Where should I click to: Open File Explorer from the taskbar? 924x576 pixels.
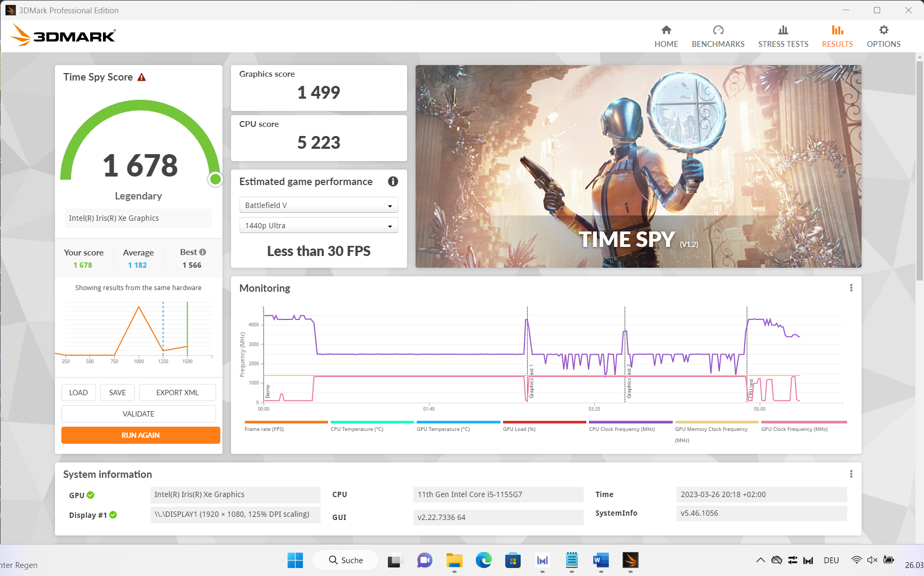coord(455,560)
